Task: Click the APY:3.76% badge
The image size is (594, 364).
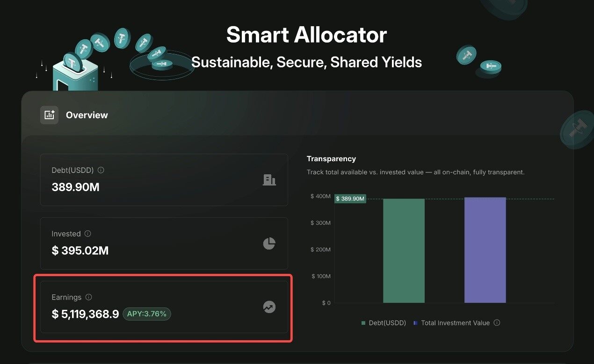Action: pos(147,314)
